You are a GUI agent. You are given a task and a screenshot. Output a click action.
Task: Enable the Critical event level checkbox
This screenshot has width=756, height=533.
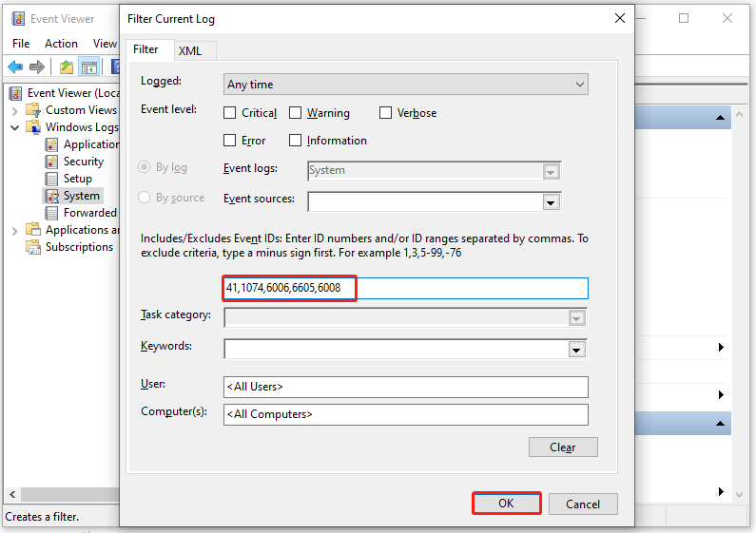click(230, 113)
